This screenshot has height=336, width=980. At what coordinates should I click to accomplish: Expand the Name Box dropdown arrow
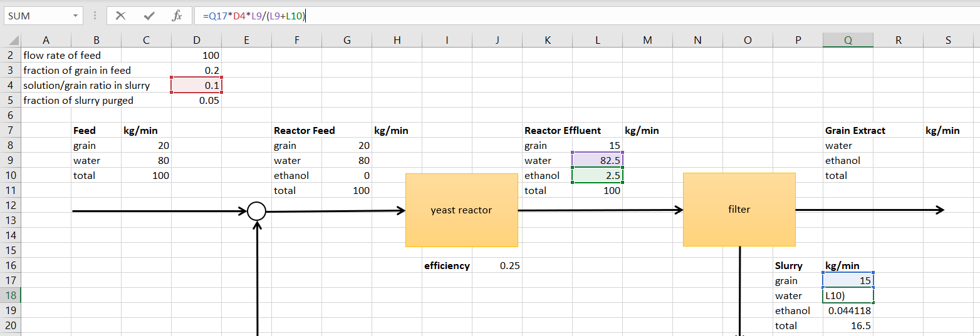pos(75,16)
